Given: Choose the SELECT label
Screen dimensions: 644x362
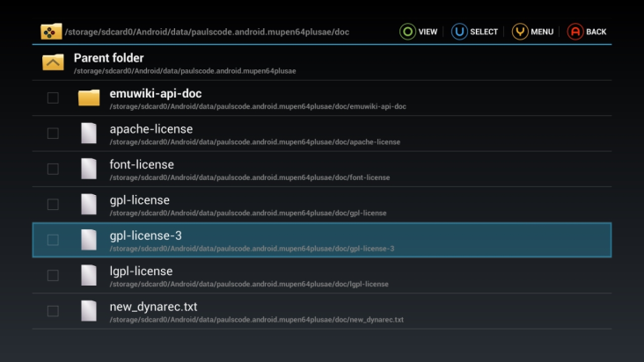Looking at the screenshot, I should click(x=484, y=32).
